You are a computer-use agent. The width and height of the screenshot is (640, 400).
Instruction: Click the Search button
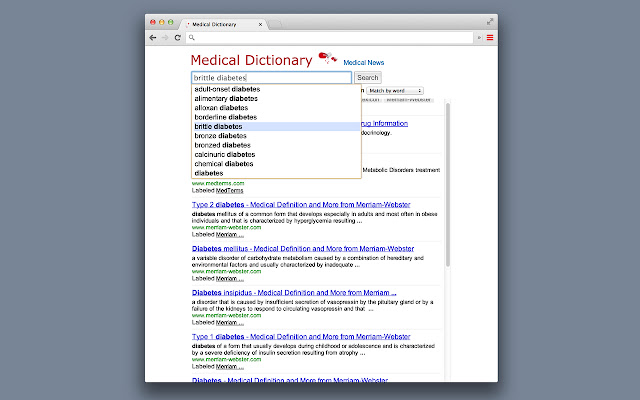(x=368, y=78)
